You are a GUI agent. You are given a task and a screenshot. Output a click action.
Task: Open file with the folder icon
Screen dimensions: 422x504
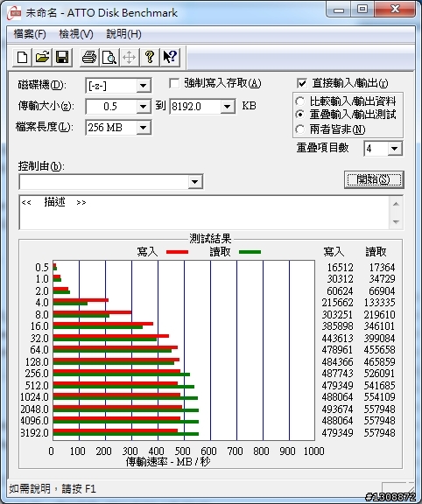pyautogui.click(x=42, y=58)
